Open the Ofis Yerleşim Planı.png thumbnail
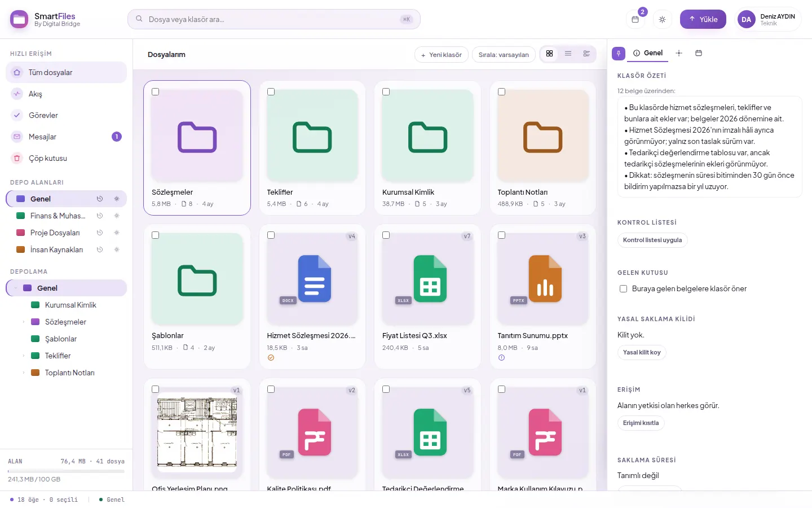The height and width of the screenshot is (508, 812). click(x=197, y=433)
